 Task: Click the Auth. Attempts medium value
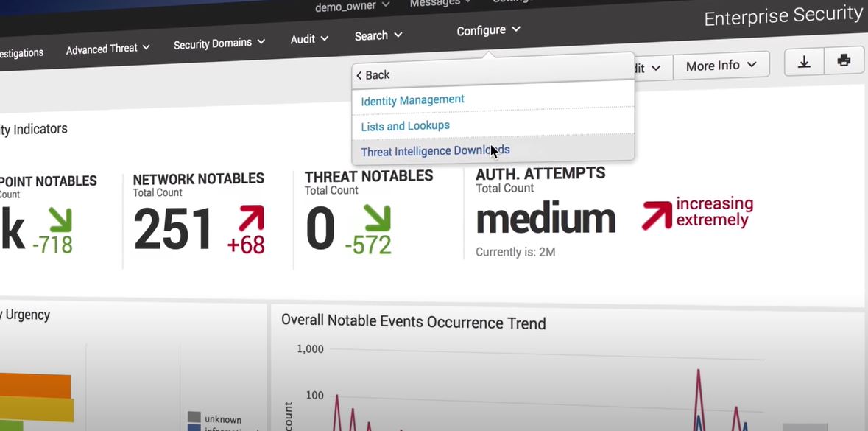(546, 218)
